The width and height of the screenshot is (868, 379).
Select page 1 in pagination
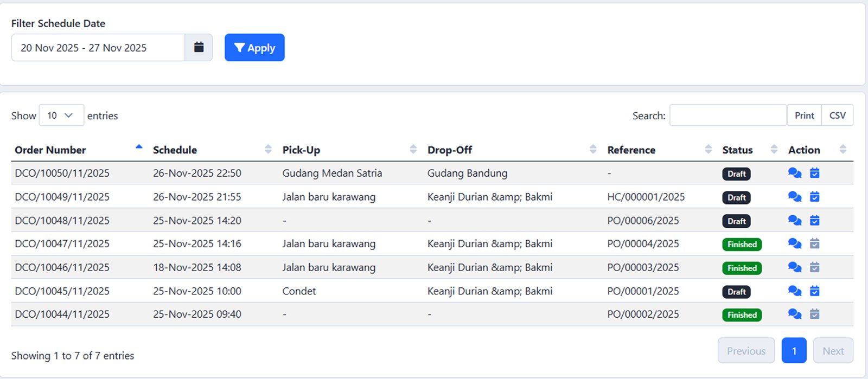[x=794, y=350]
